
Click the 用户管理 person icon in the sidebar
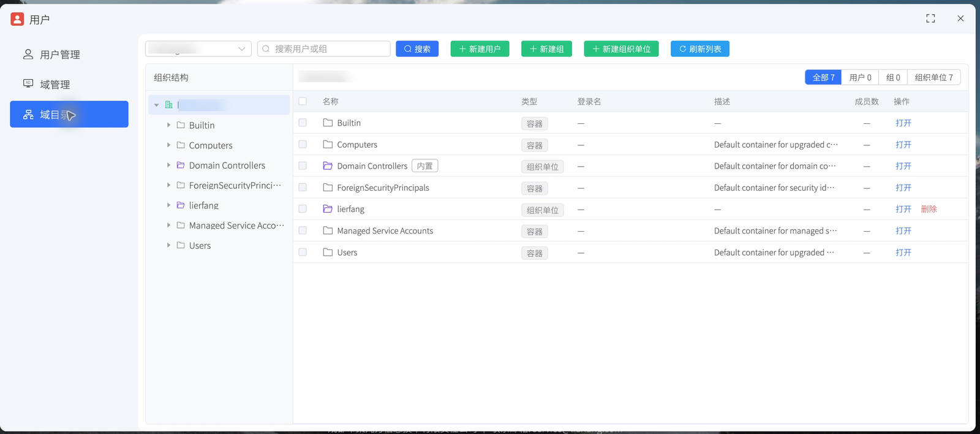28,55
